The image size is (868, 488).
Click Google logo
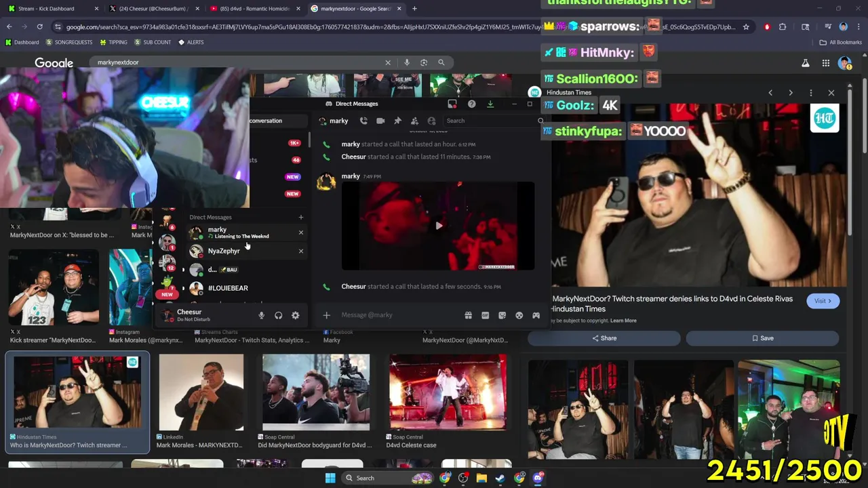54,63
